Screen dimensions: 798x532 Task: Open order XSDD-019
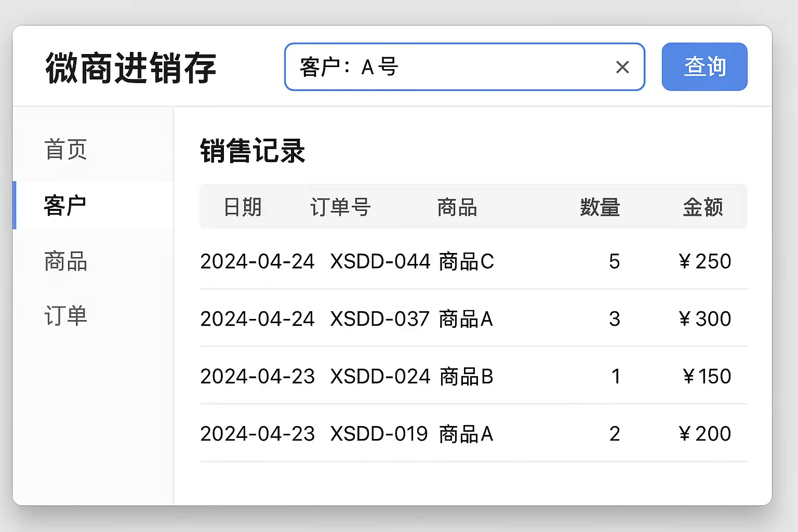point(379,434)
